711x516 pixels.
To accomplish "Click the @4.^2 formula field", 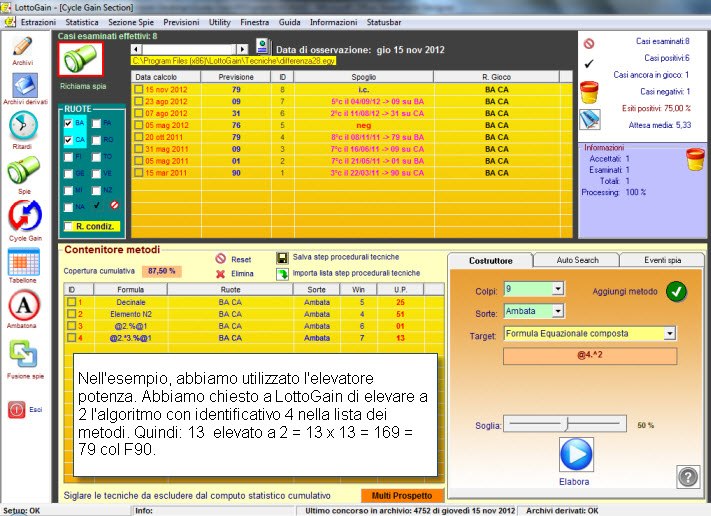I will pyautogui.click(x=590, y=355).
